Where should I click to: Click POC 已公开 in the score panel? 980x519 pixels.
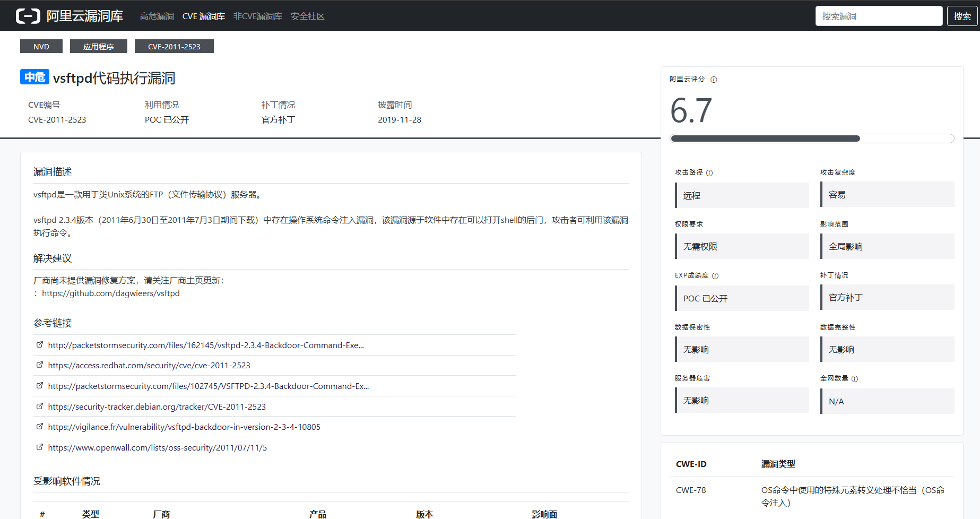click(742, 298)
